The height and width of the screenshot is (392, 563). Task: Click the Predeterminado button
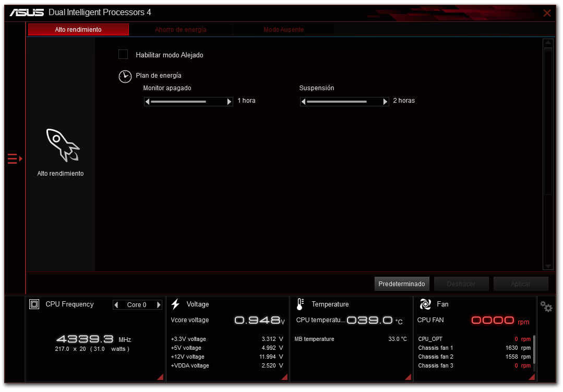pos(402,284)
